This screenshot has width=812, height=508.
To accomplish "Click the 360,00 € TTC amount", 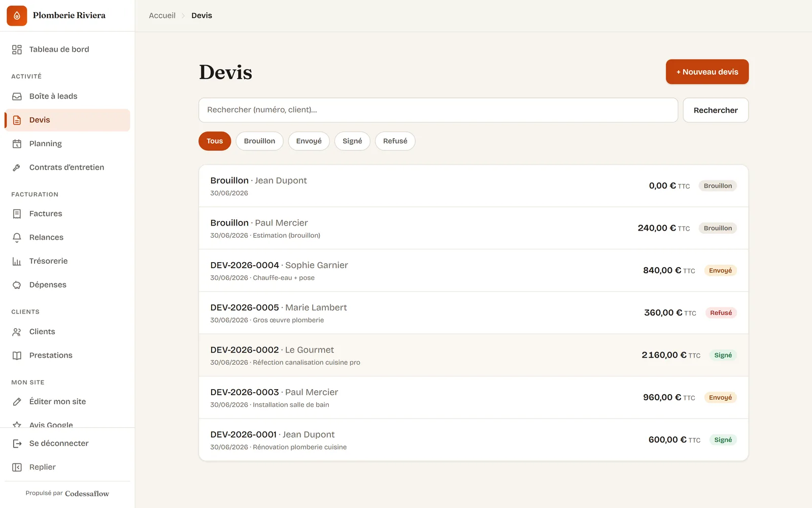I will pyautogui.click(x=670, y=313).
